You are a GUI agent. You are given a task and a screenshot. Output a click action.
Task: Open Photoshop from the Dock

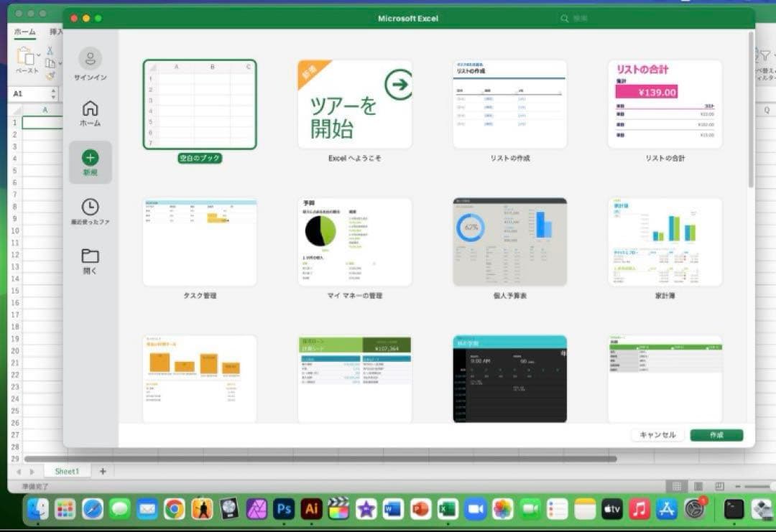tap(285, 510)
